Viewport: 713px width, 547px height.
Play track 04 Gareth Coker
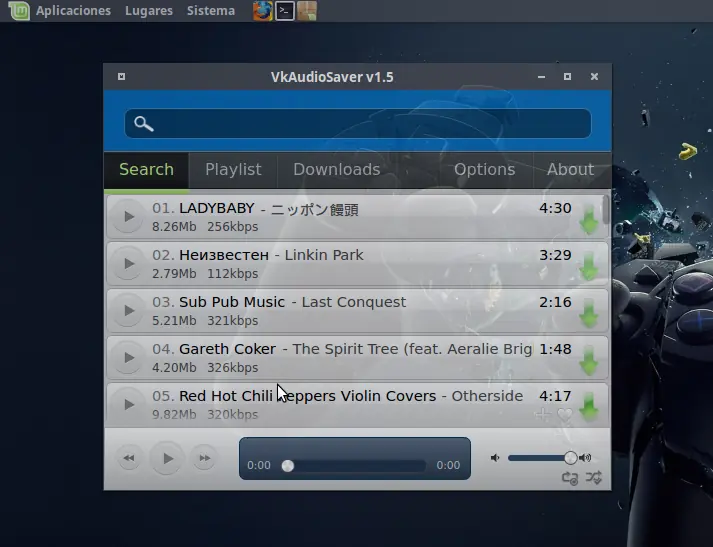pos(128,357)
